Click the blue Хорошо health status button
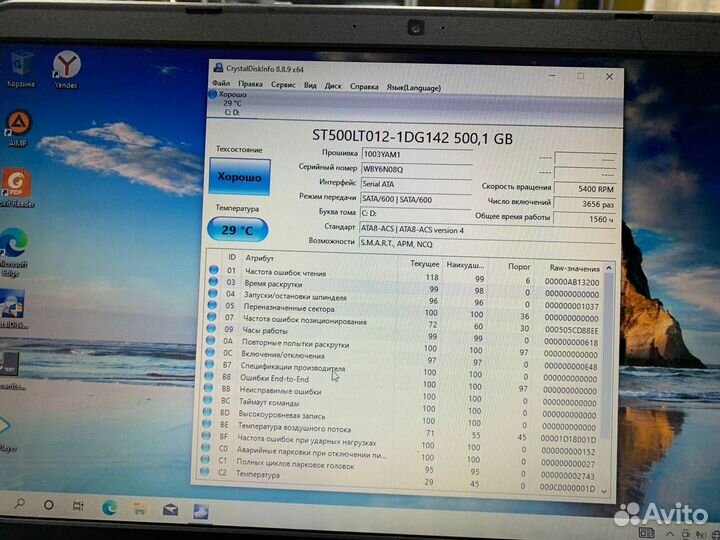The width and height of the screenshot is (720, 540). [239, 177]
